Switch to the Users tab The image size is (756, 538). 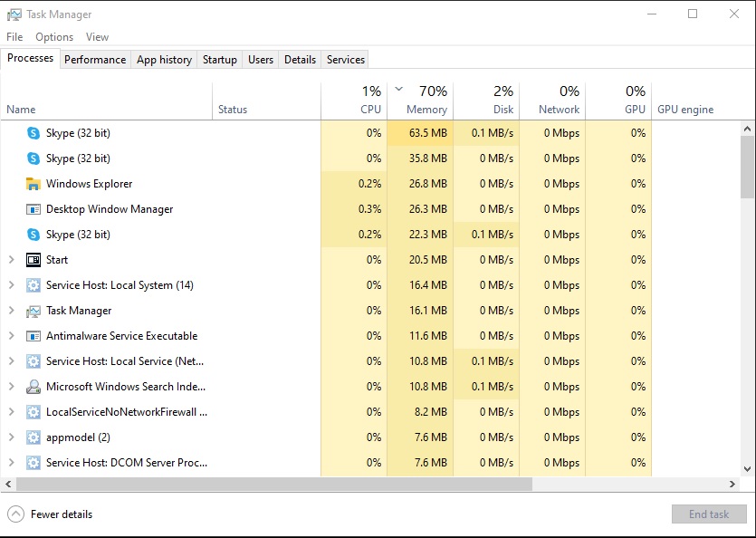click(261, 60)
